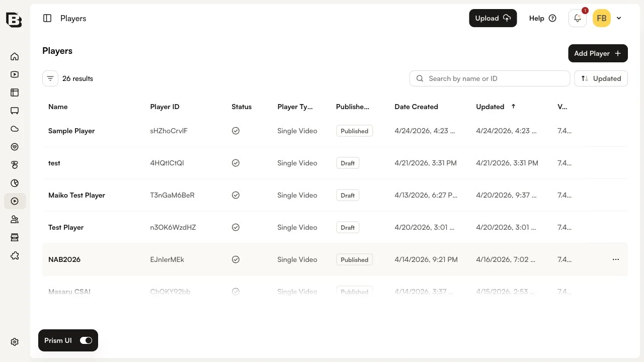This screenshot has height=362, width=644.
Task: Click the storefront icon in sidebar
Action: coord(15,237)
